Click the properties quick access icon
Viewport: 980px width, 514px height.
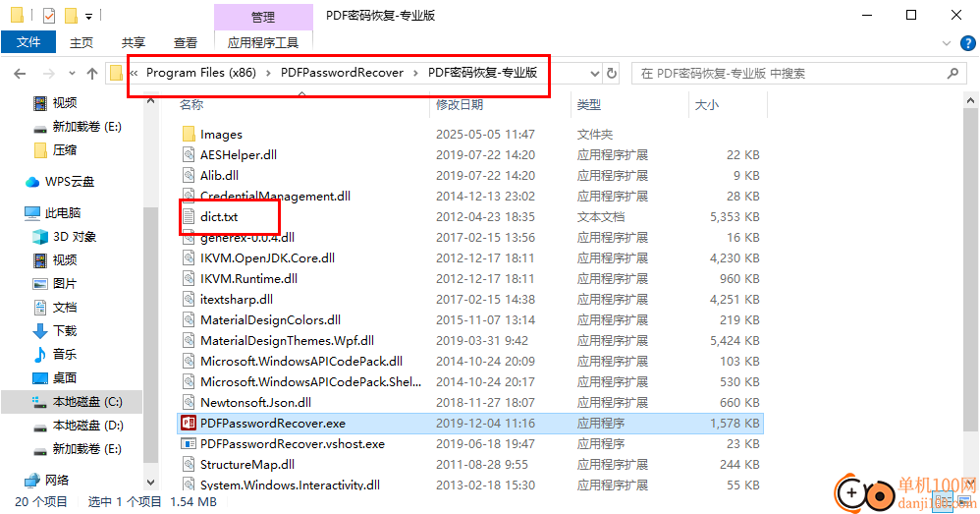point(49,16)
